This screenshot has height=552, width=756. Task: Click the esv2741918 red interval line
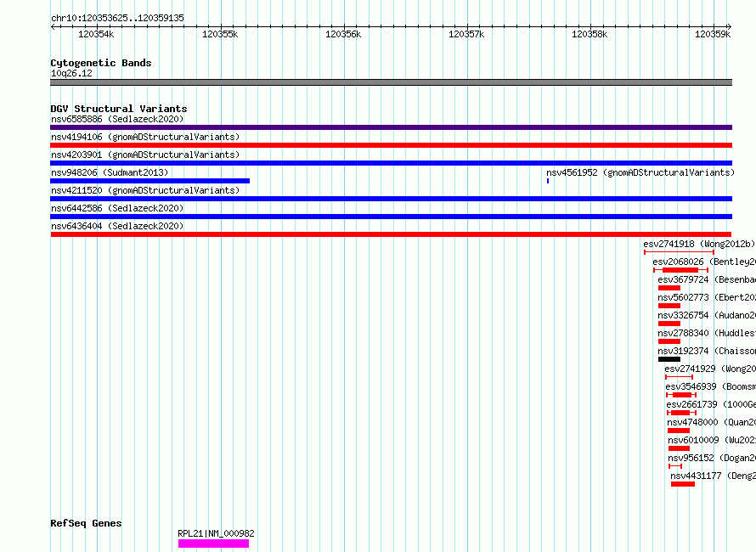(x=679, y=252)
